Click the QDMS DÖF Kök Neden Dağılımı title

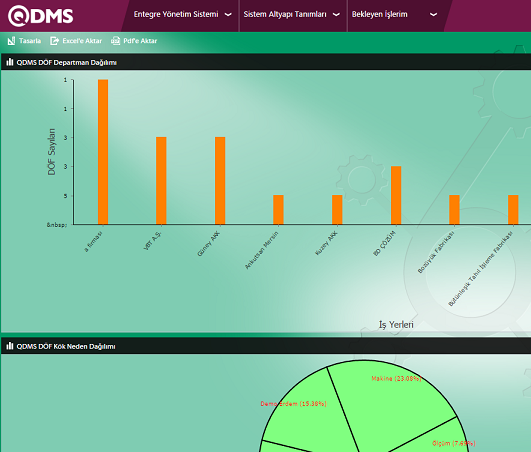[66, 346]
